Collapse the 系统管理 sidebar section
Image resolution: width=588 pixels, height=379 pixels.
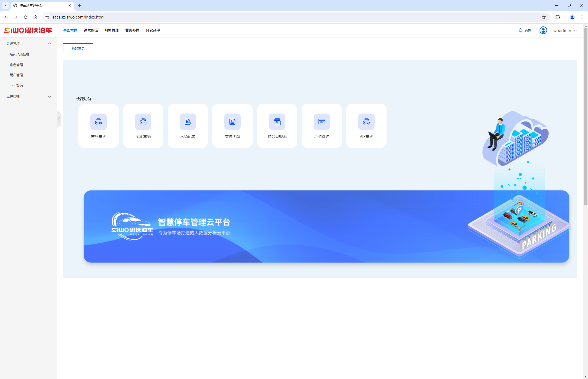pyautogui.click(x=50, y=44)
